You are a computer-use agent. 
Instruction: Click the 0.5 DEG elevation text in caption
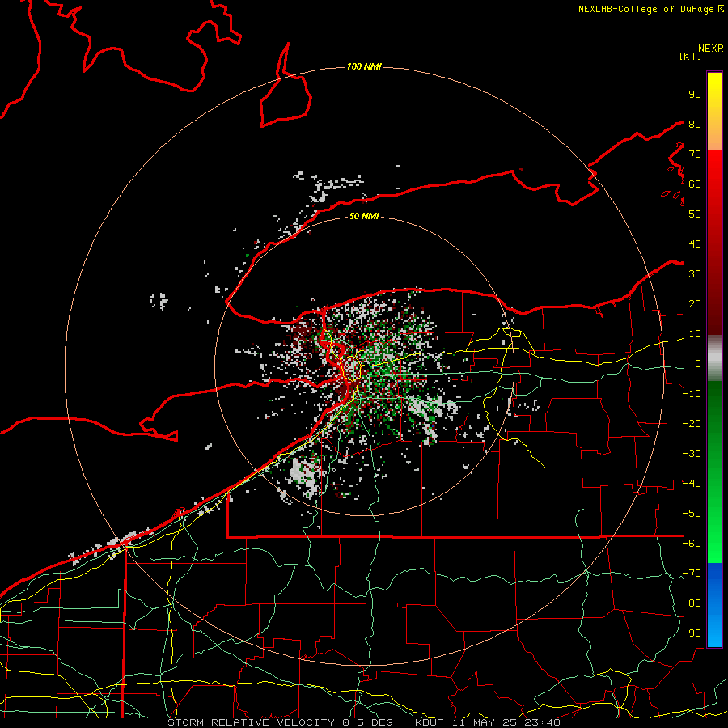point(368,722)
